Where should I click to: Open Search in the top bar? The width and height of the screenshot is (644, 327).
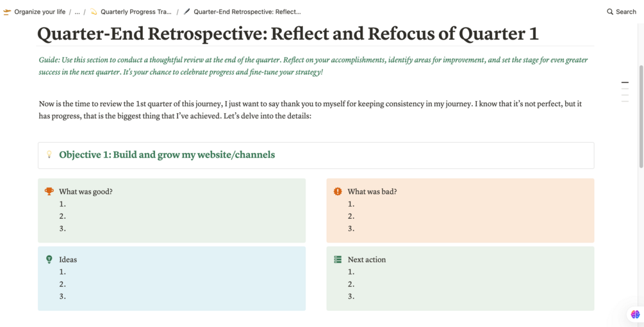pyautogui.click(x=622, y=12)
